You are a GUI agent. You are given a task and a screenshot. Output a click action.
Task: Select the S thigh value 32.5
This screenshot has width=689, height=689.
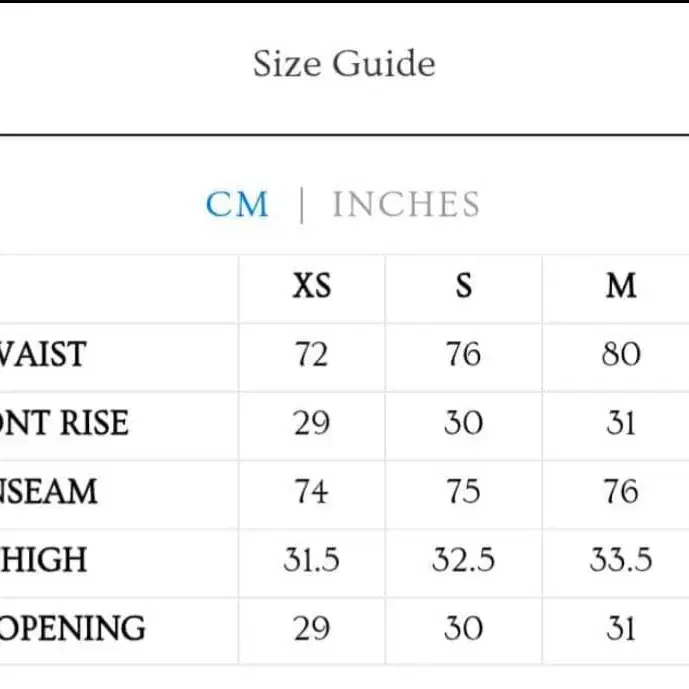coord(463,560)
